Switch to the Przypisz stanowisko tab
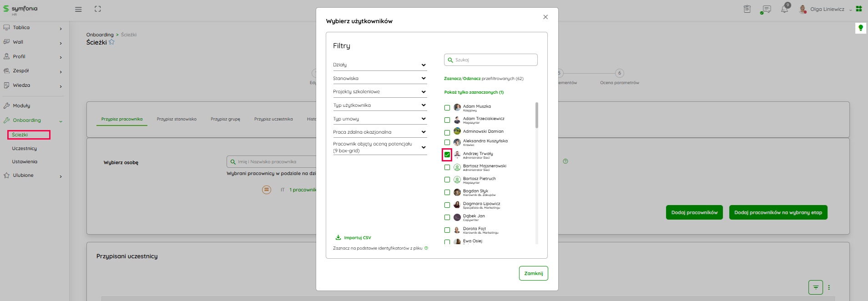This screenshot has height=301, width=868. (x=177, y=119)
